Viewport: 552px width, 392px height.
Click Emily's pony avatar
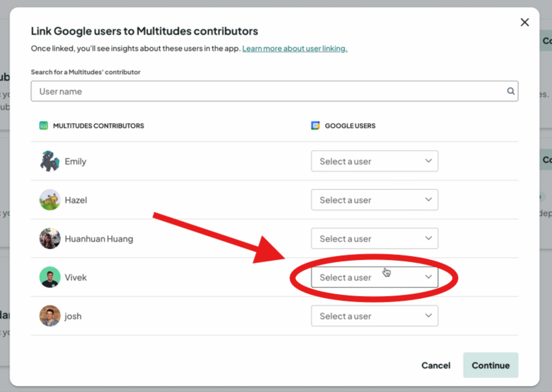[50, 161]
